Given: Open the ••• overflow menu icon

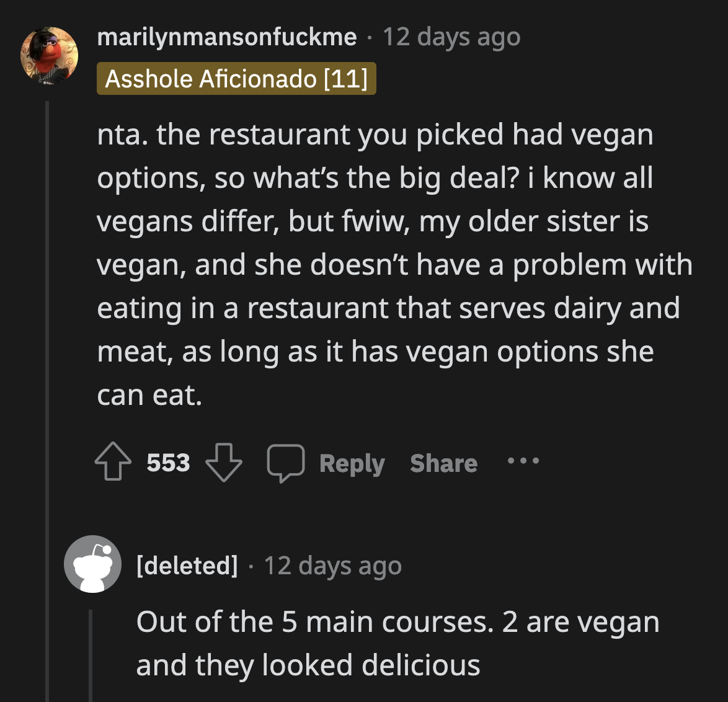Looking at the screenshot, I should click(523, 461).
